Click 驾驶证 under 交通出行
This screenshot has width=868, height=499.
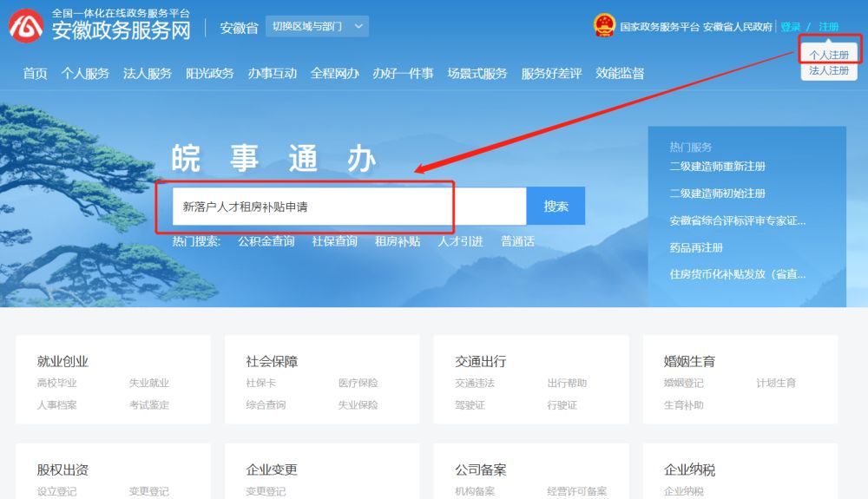point(470,405)
